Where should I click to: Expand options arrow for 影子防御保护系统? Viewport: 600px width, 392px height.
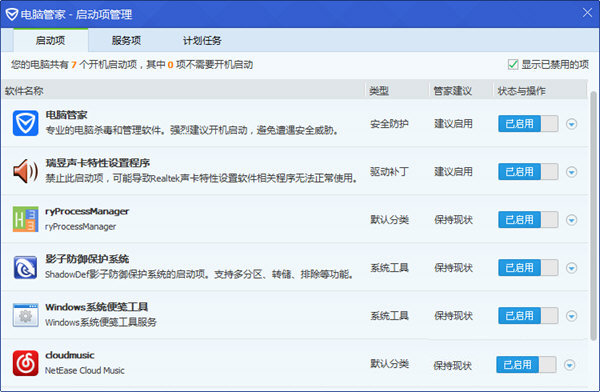click(x=571, y=268)
